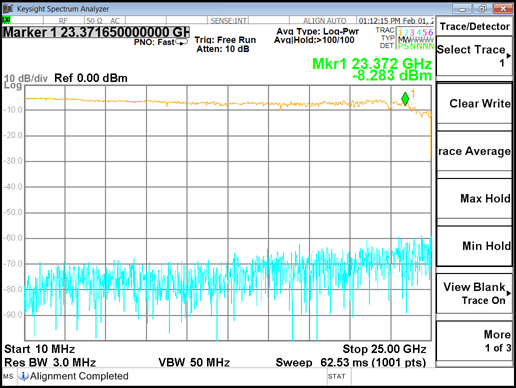Click the Res BW 3.0 MHz label
The height and width of the screenshot is (388, 516).
pyautogui.click(x=50, y=362)
